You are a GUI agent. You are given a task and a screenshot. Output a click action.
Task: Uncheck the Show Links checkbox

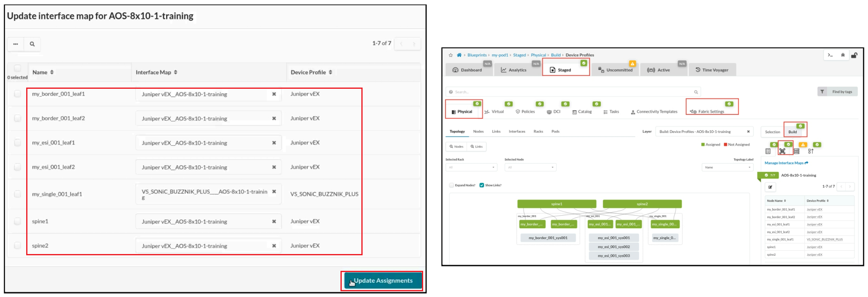coord(482,185)
